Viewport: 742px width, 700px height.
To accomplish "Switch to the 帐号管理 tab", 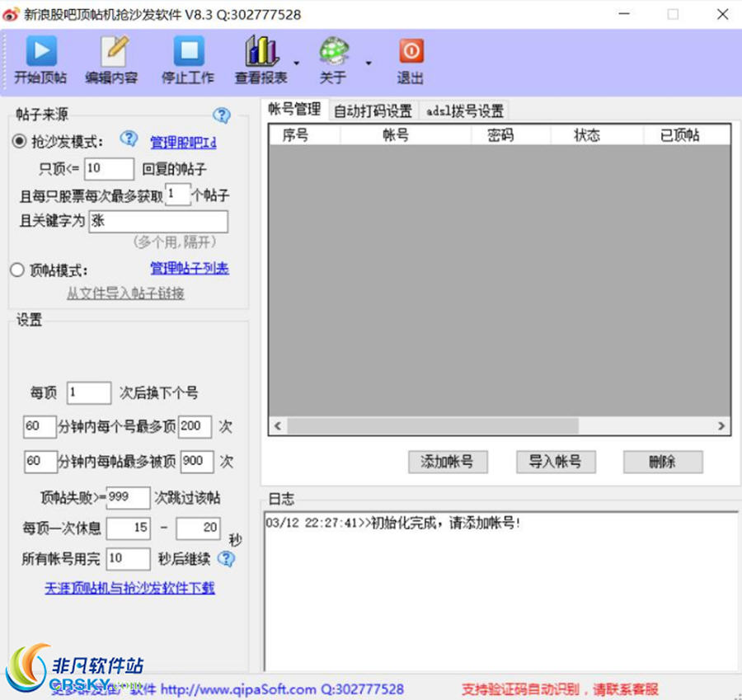I will [x=294, y=110].
